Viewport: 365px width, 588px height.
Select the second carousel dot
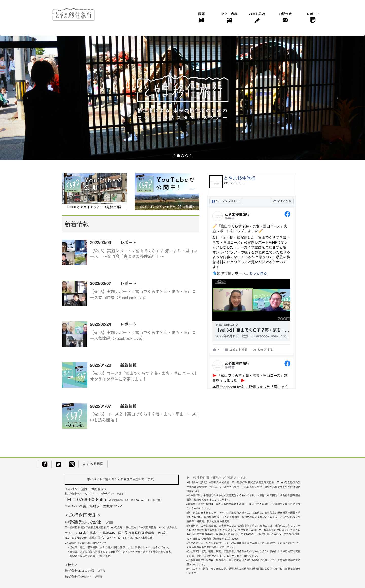(178, 156)
